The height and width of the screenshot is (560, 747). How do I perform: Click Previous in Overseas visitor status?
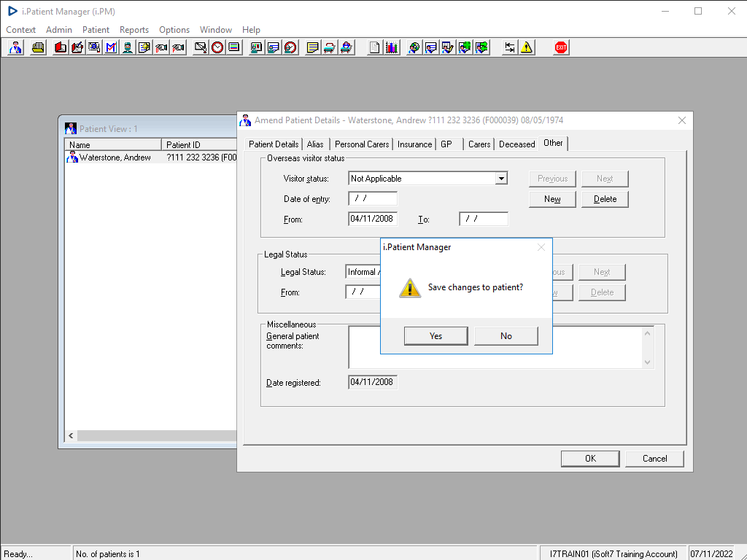pyautogui.click(x=552, y=179)
